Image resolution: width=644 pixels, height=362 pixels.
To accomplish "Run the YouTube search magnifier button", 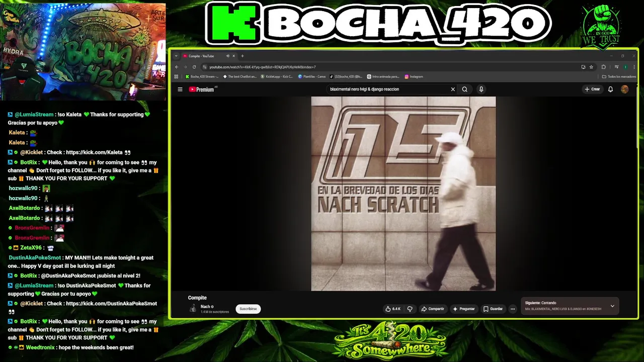I will (x=465, y=89).
